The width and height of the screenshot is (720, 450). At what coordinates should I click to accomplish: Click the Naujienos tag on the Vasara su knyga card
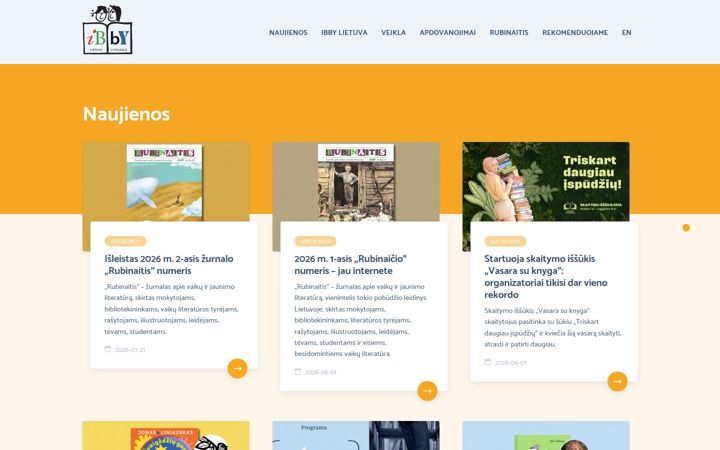(x=505, y=241)
